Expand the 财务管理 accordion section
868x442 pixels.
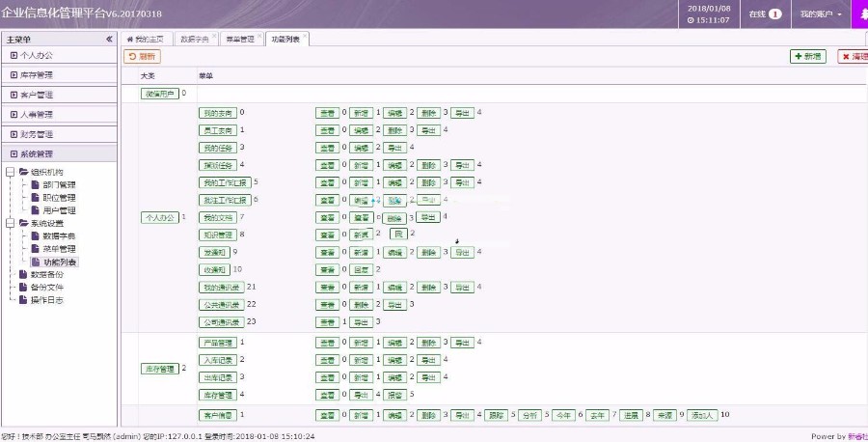click(x=59, y=134)
